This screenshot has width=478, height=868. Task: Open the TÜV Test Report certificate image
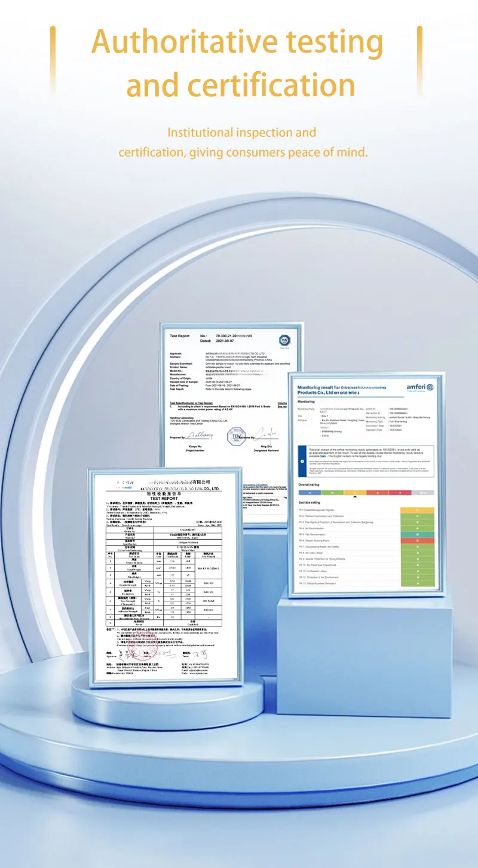[x=232, y=424]
